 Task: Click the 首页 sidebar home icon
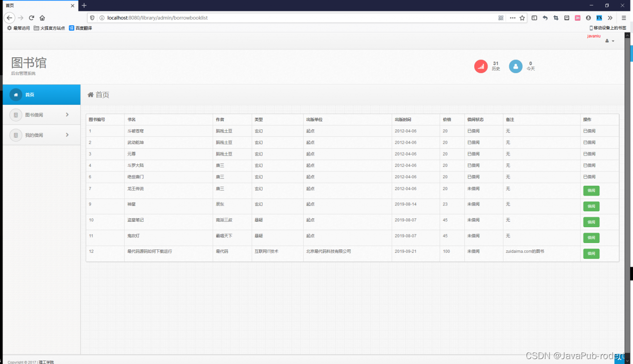coord(16,95)
